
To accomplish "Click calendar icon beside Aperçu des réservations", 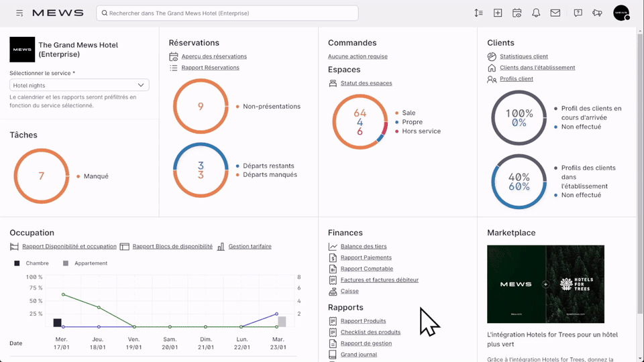I will point(174,56).
